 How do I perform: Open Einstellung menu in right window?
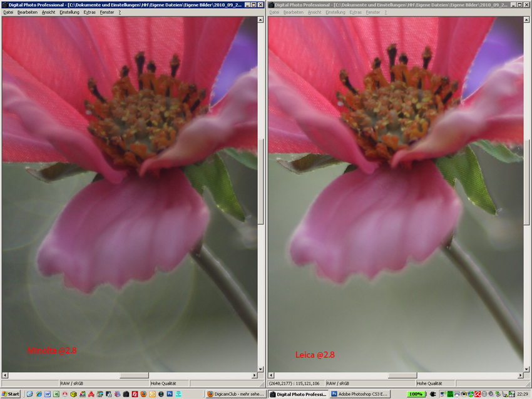tap(335, 13)
